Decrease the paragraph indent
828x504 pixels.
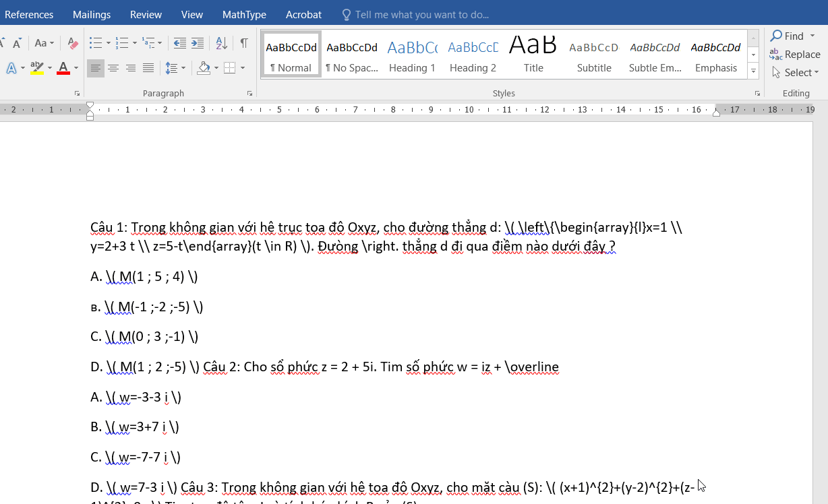point(180,43)
